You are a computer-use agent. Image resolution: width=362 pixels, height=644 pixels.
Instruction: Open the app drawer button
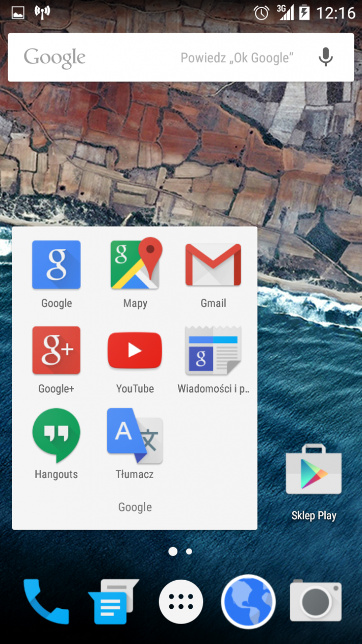coord(181,602)
